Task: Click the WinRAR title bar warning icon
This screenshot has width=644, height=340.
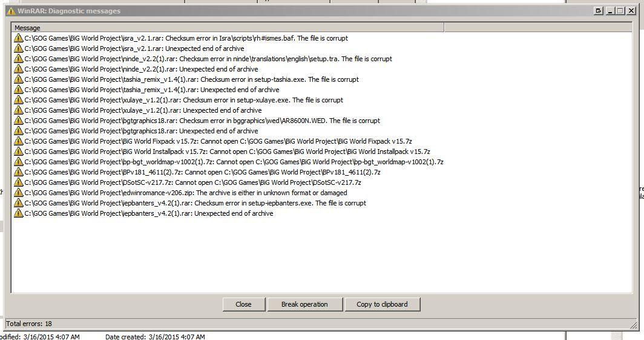Action: 11,11
